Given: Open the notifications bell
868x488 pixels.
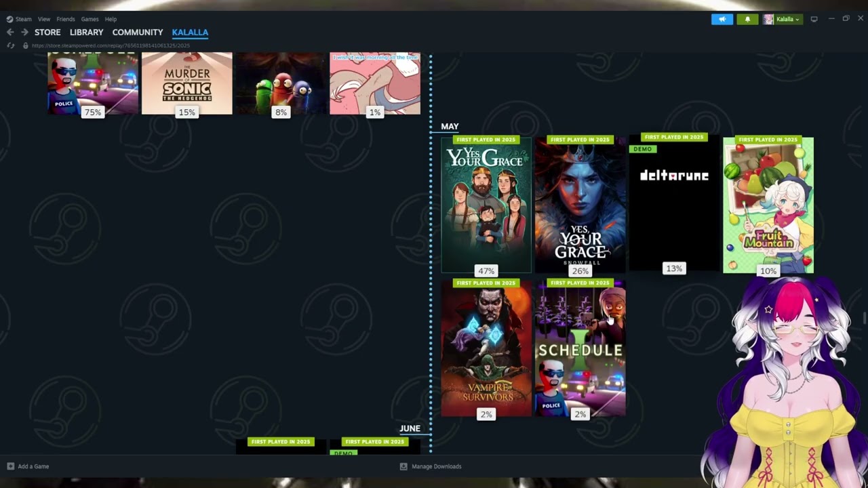Looking at the screenshot, I should tap(747, 19).
